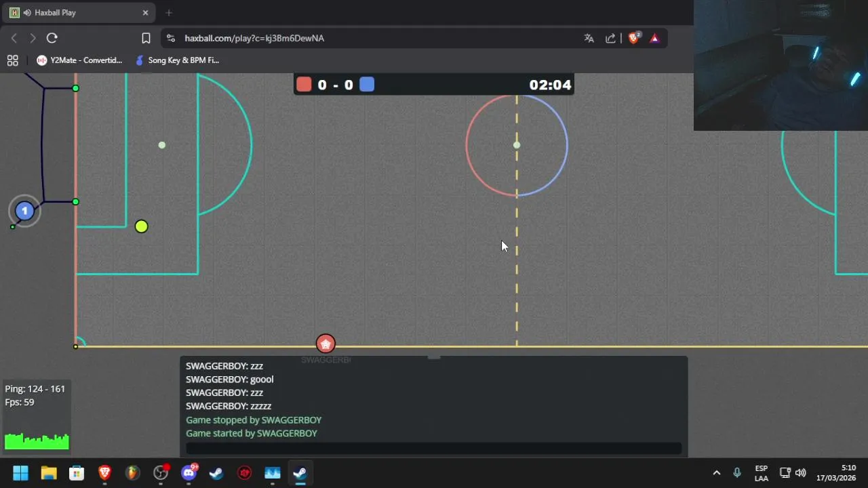Click the blue team color square

pyautogui.click(x=367, y=84)
